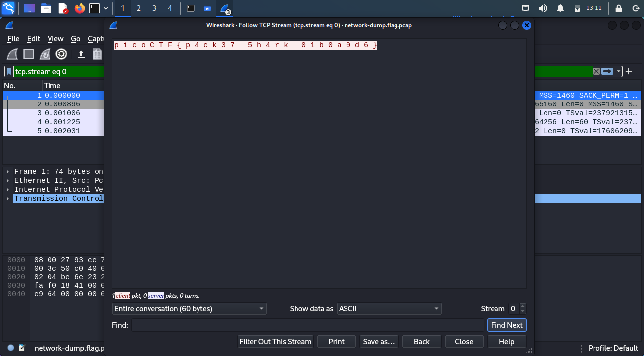644x356 pixels.
Task: Open the file manager launcher in panel
Action: coord(46,8)
